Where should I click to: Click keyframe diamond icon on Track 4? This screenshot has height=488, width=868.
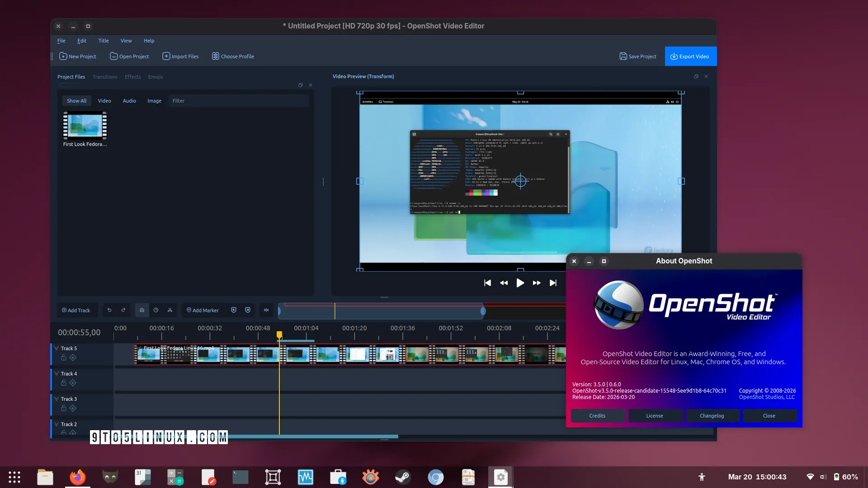73,383
